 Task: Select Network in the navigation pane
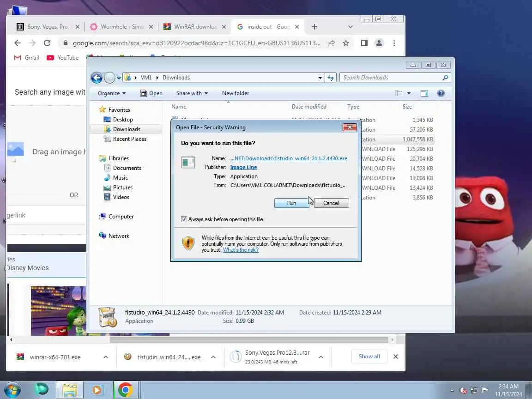point(119,236)
